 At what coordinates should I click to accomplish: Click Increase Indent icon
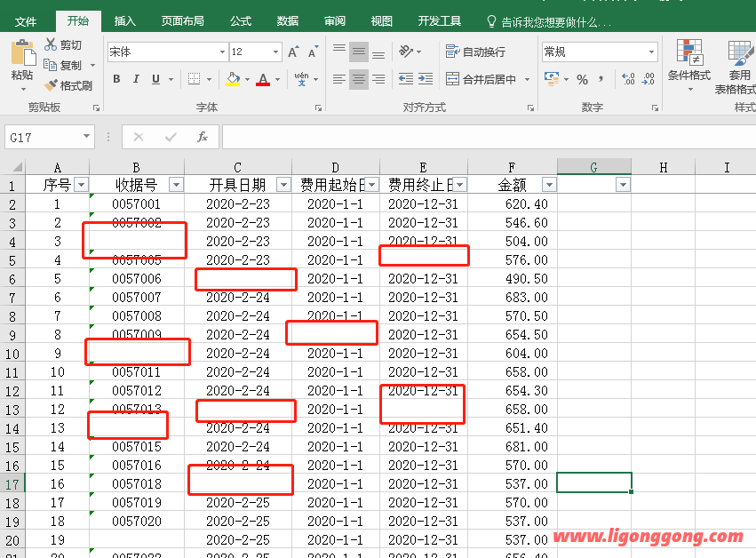click(x=426, y=79)
